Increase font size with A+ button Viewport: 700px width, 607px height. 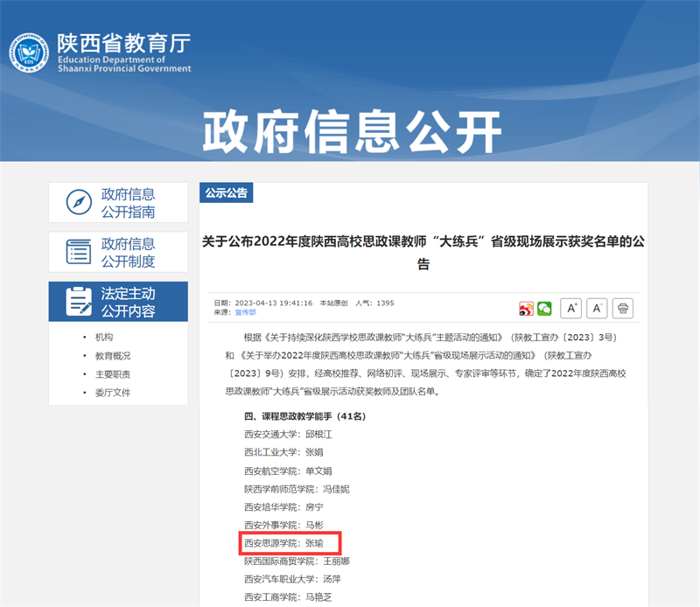pyautogui.click(x=571, y=309)
